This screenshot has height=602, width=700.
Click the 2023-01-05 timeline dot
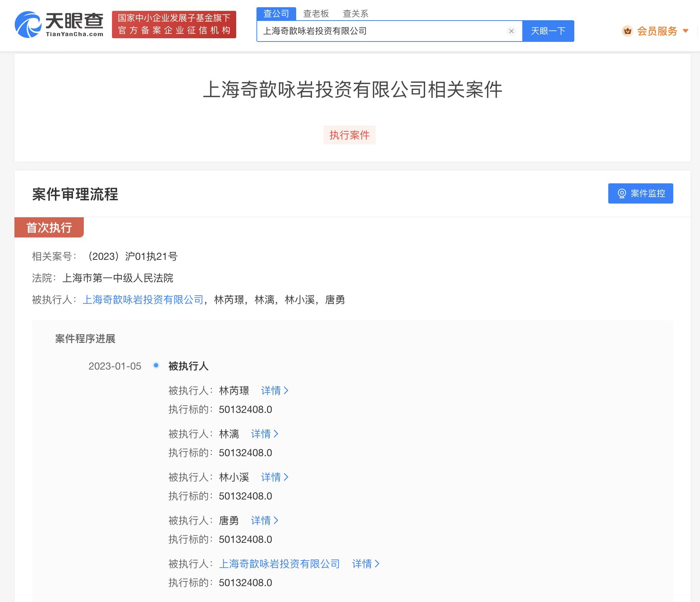(156, 365)
